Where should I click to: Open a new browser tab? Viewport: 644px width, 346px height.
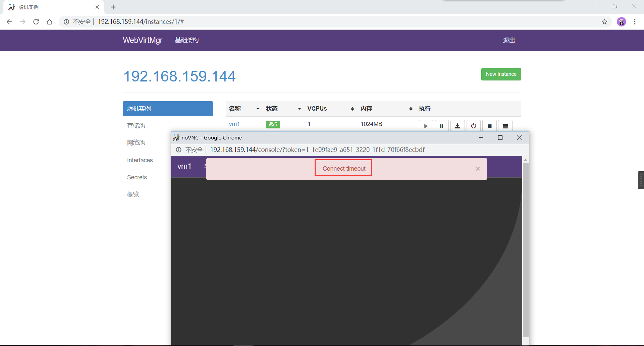(x=113, y=7)
